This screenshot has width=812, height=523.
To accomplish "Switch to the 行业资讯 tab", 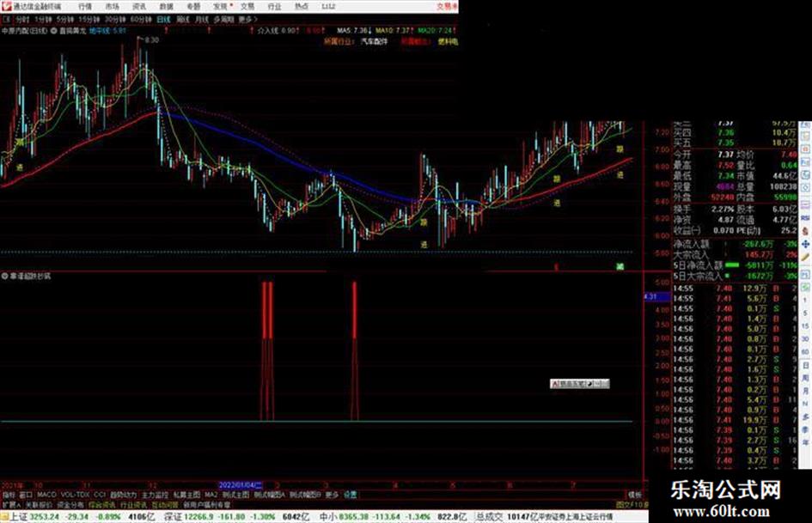I will click(133, 504).
